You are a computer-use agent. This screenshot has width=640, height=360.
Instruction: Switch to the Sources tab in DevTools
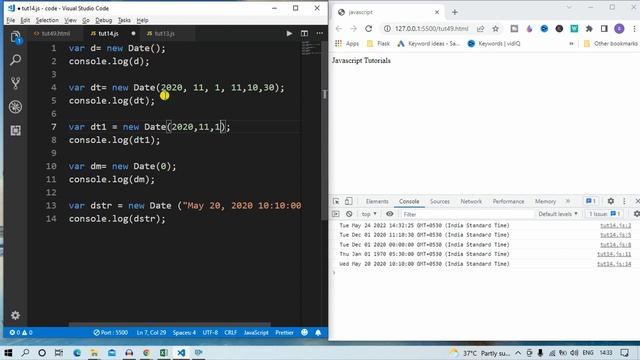(440, 201)
